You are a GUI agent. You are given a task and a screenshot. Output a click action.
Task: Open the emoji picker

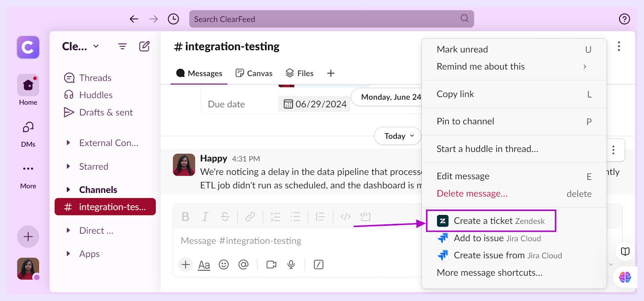coord(224,264)
